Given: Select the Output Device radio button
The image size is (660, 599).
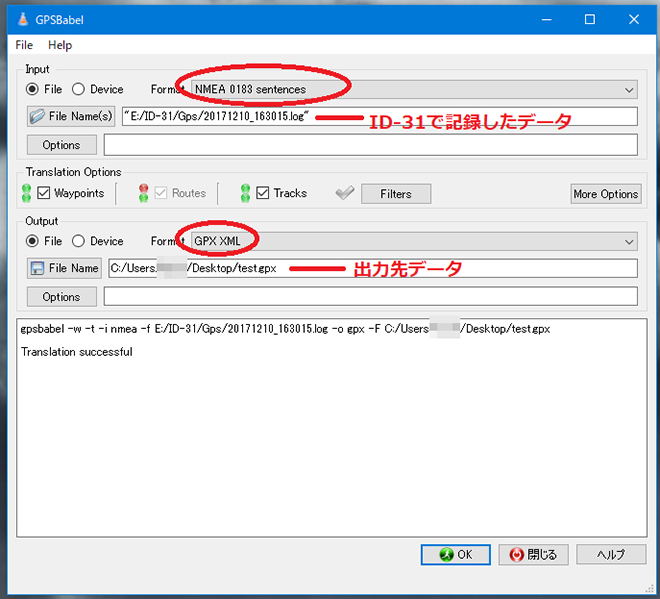Looking at the screenshot, I should pos(78,241).
